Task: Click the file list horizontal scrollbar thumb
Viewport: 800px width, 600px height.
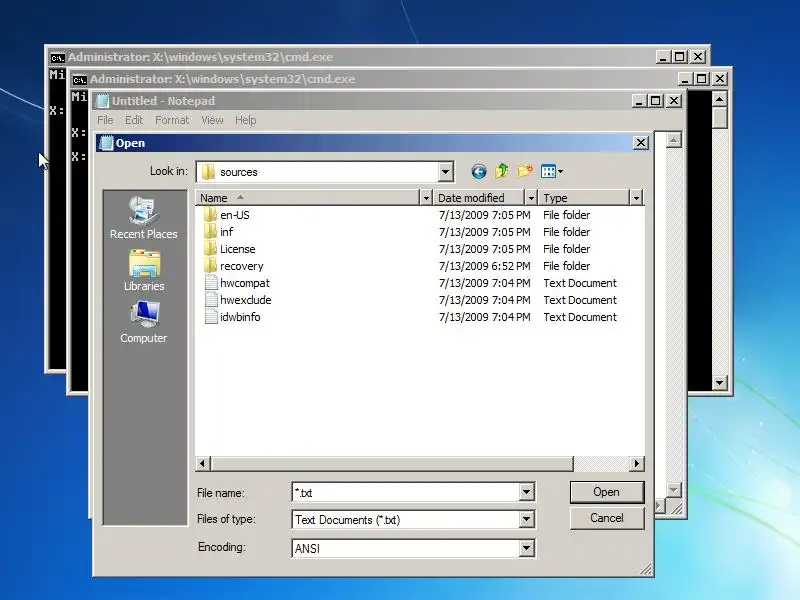Action: 392,463
